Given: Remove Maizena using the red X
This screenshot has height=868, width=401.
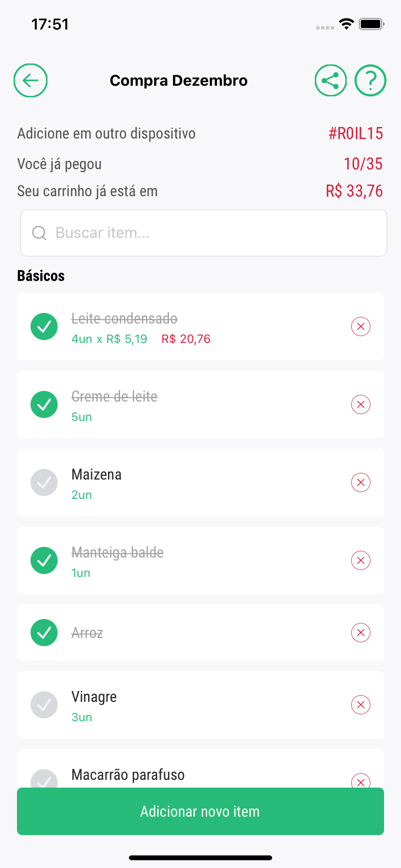Looking at the screenshot, I should point(361,482).
